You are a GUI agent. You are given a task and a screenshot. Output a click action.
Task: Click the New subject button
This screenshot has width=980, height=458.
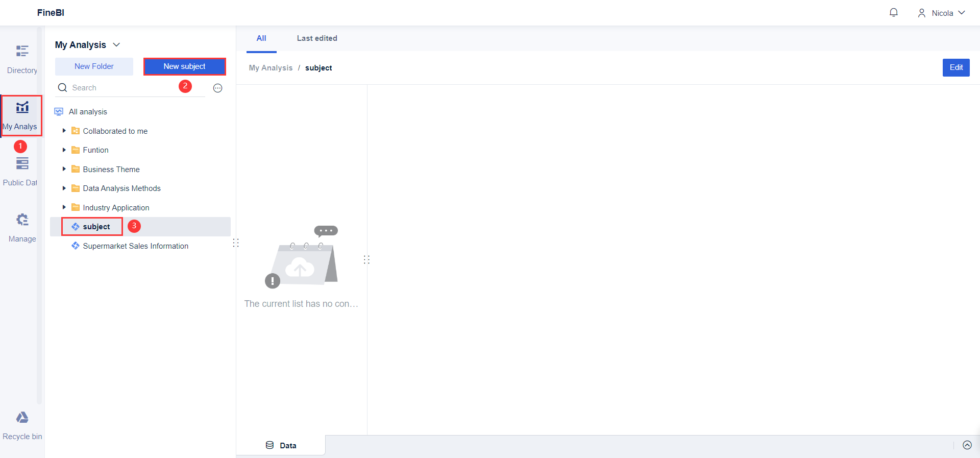tap(184, 66)
